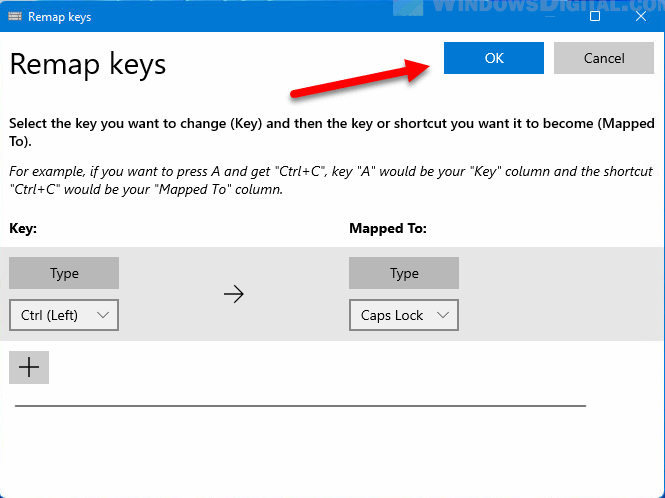
Task: Click the "Mapped To:" column label
Action: point(388,229)
